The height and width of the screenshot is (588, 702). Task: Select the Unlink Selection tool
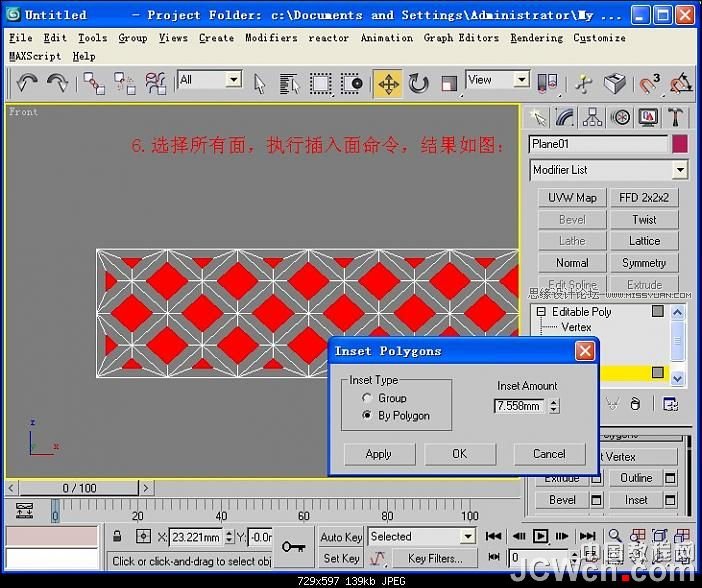(x=125, y=83)
